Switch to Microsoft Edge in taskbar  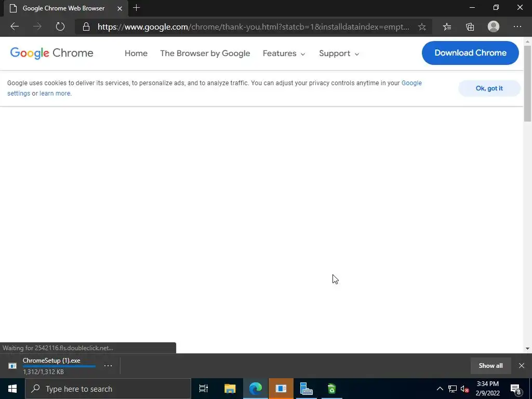tap(256, 389)
